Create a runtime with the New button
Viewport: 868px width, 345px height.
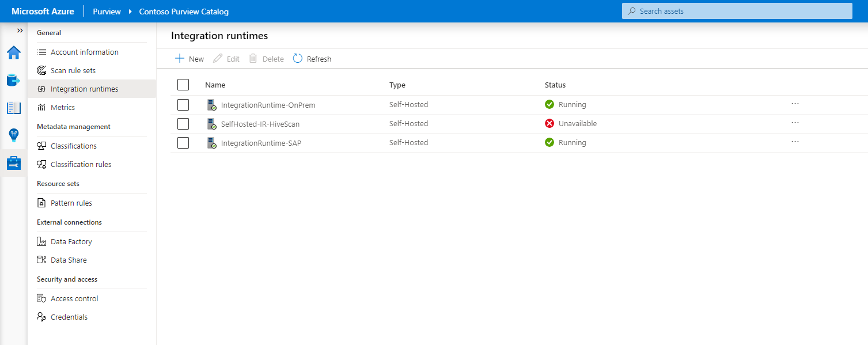pos(189,58)
